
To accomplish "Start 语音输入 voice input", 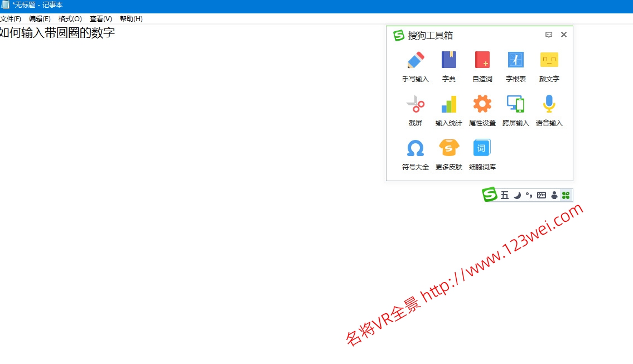I will [x=549, y=109].
